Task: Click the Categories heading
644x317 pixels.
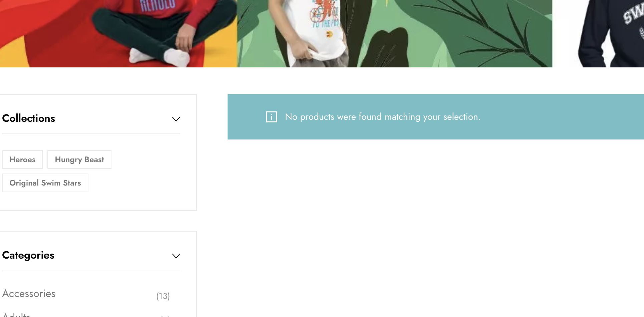Action: point(28,255)
